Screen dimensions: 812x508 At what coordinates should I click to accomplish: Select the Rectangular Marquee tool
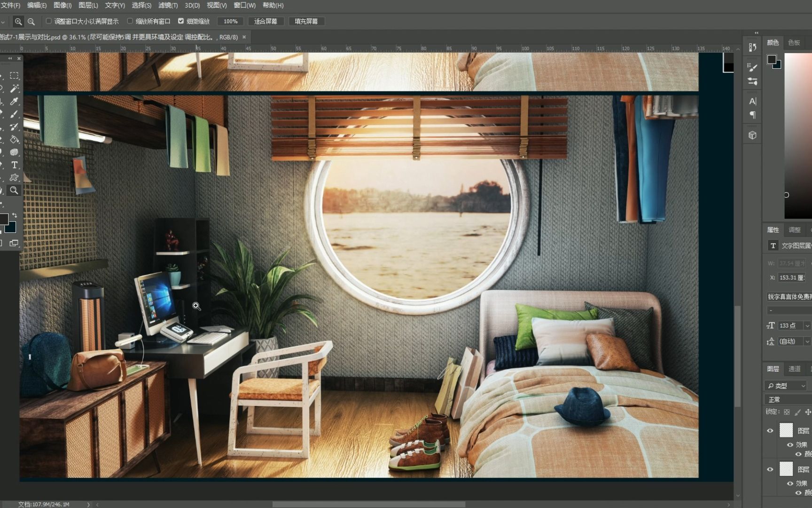click(14, 75)
